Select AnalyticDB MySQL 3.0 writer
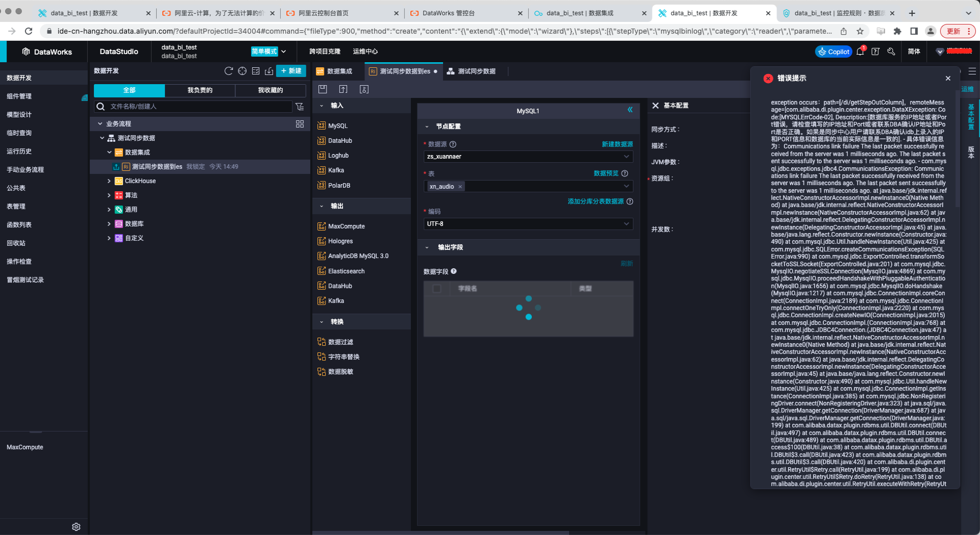The height and width of the screenshot is (535, 980). pos(353,256)
